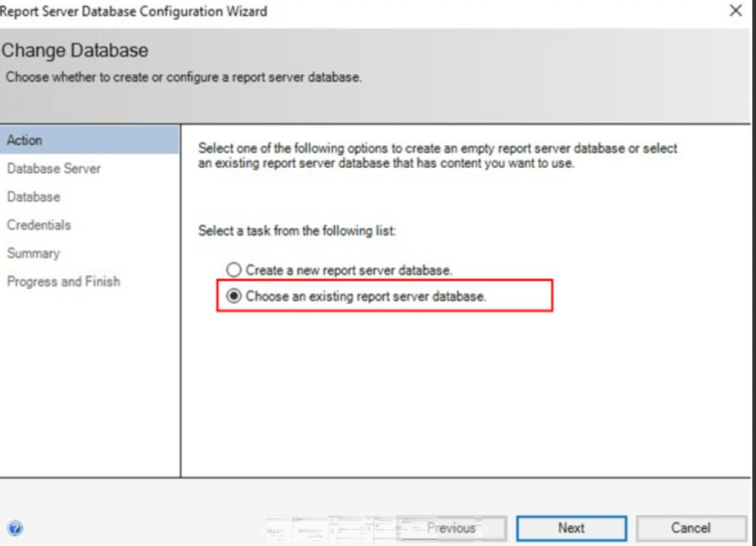Screen dimensions: 756x546
Task: Click the Change Database heading
Action: pyautogui.click(x=75, y=51)
